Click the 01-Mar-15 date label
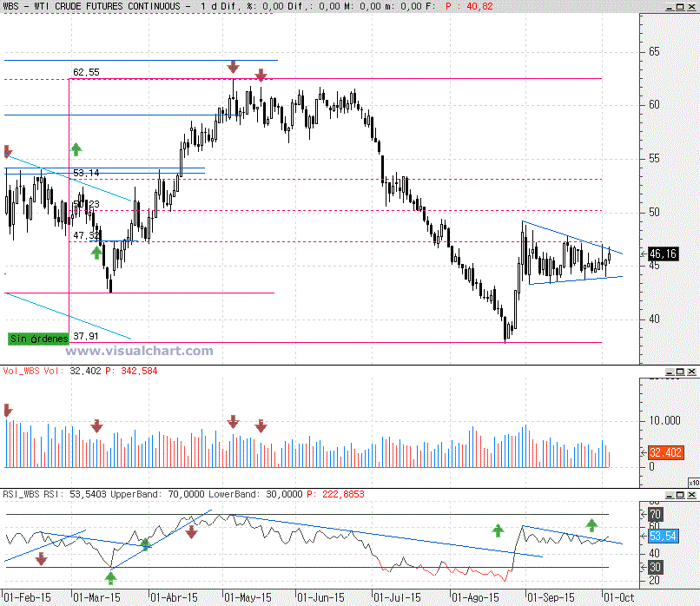Image resolution: width=700 pixels, height=606 pixels. point(96,597)
